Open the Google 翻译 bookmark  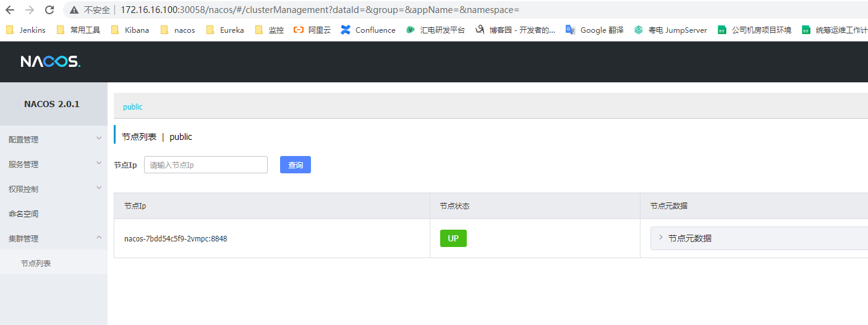pyautogui.click(x=595, y=30)
